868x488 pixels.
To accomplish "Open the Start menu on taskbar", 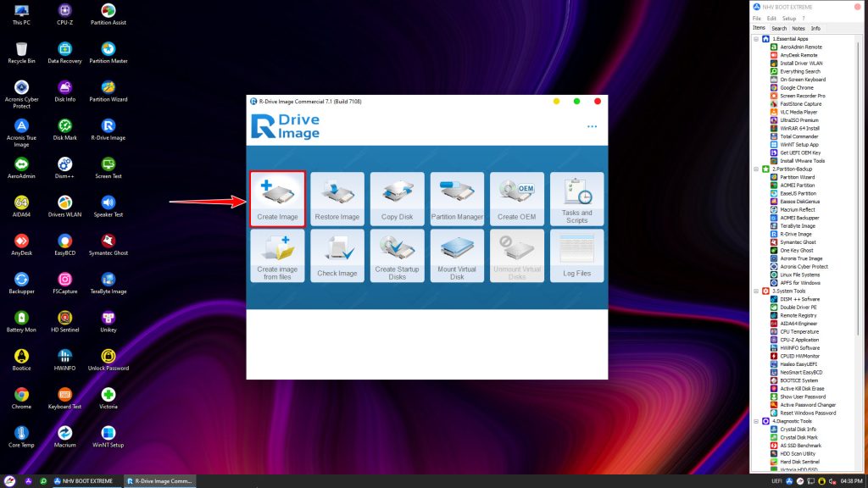I will [x=9, y=481].
